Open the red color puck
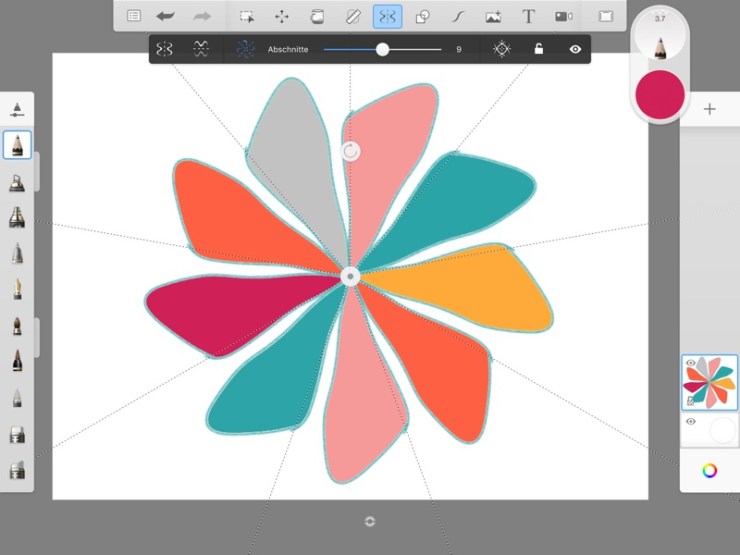Viewport: 740px width, 555px height. [659, 93]
